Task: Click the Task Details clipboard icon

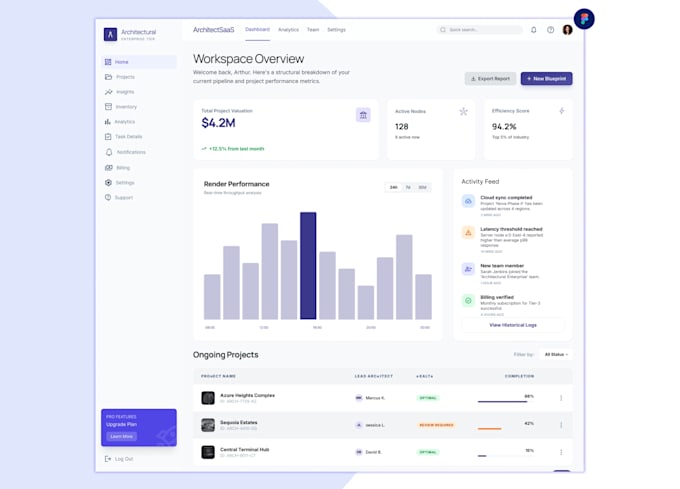Action: (x=108, y=137)
